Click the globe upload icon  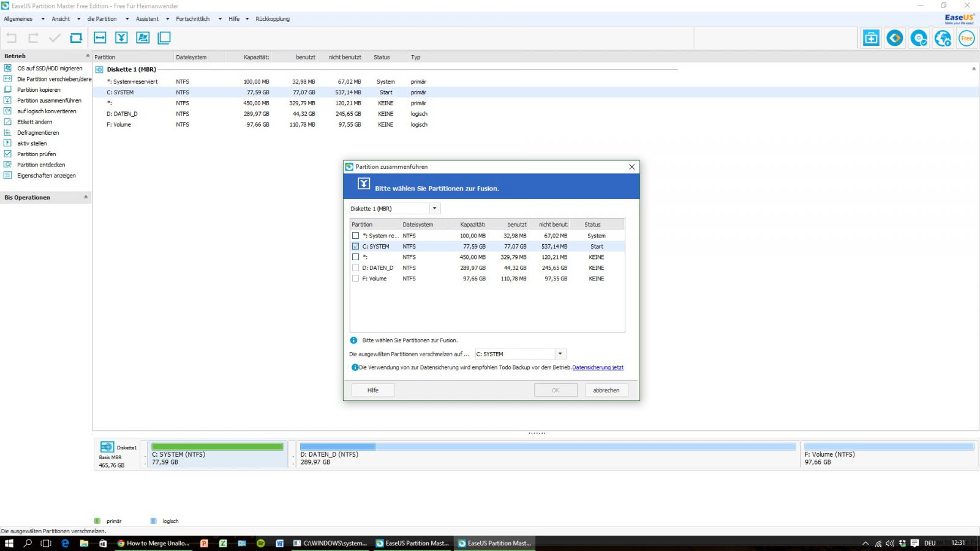(943, 38)
